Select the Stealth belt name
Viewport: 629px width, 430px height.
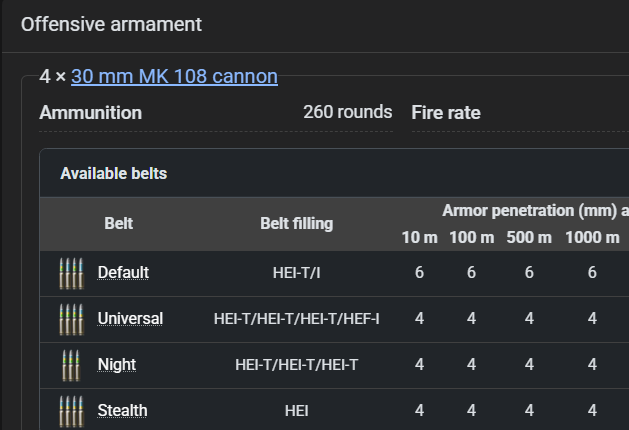[x=122, y=411]
